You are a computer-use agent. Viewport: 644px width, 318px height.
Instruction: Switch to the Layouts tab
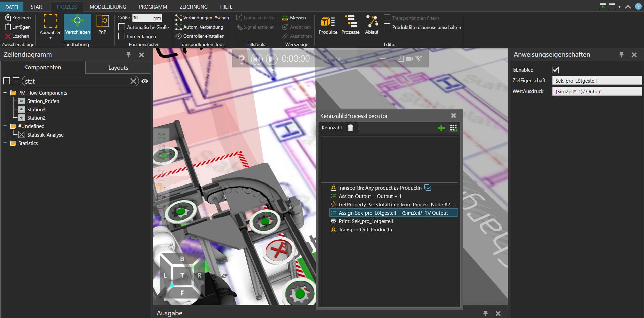pos(118,68)
